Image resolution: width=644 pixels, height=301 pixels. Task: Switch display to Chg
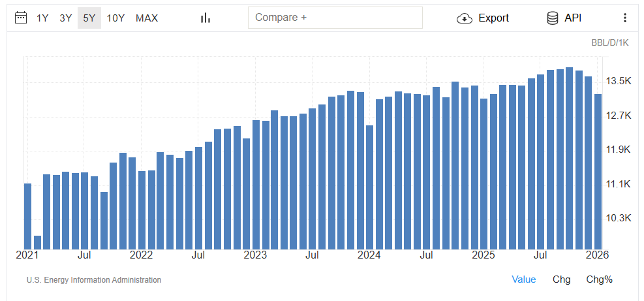click(561, 279)
